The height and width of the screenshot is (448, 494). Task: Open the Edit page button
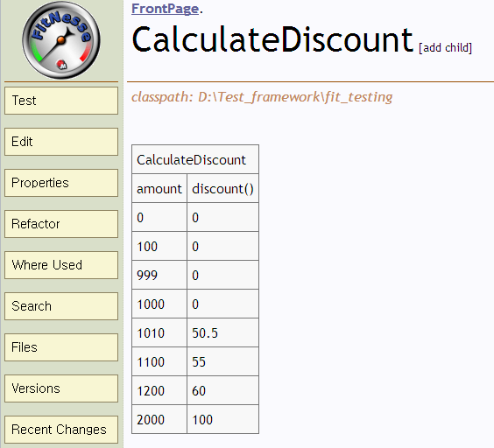coord(61,142)
